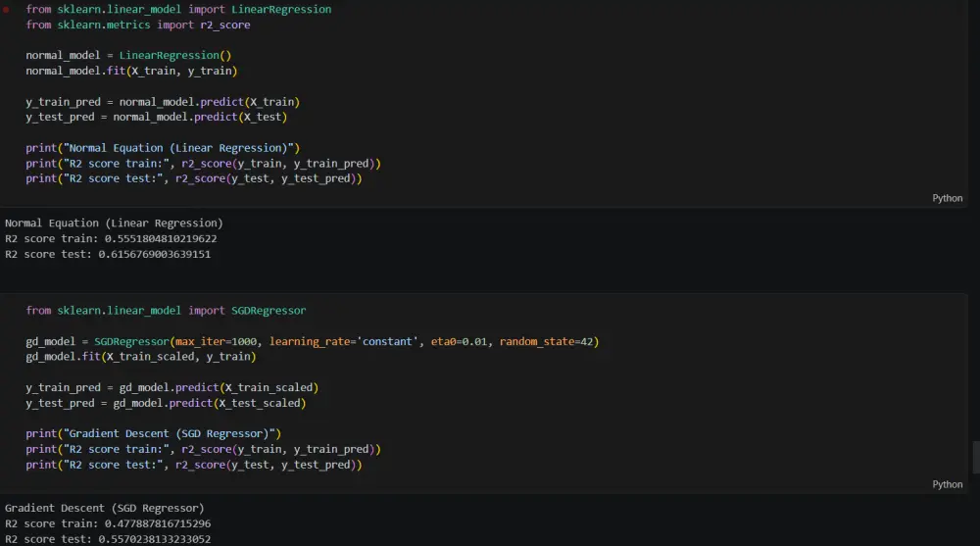The width and height of the screenshot is (980, 546).
Task: Click 'y_test_pred = normal_model.predict(X_test)' line
Action: click(156, 117)
